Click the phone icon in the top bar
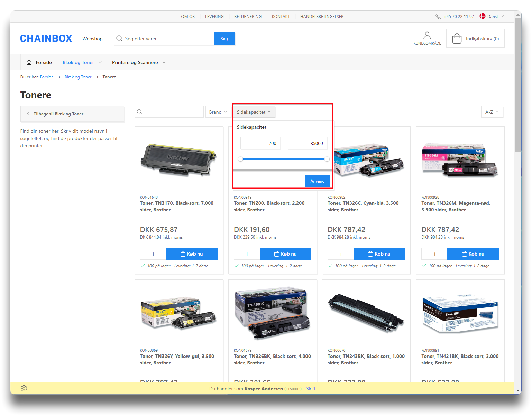The width and height of the screenshot is (532, 416). tap(438, 17)
